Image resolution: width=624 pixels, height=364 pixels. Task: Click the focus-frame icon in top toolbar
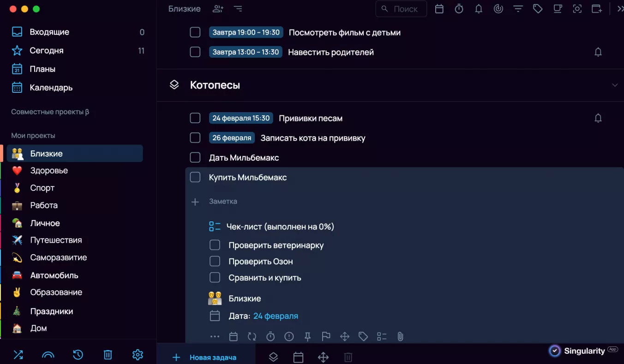(577, 9)
